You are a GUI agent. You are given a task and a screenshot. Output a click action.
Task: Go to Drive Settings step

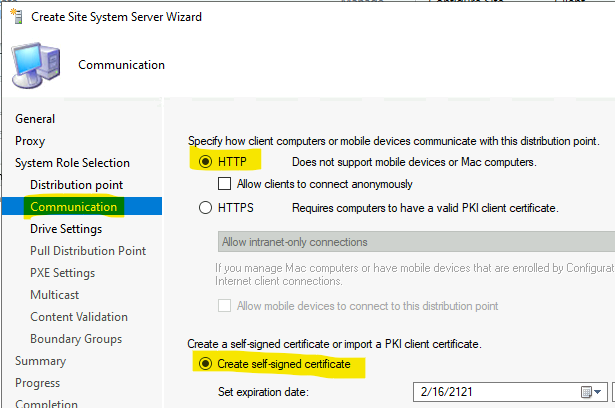pos(66,229)
